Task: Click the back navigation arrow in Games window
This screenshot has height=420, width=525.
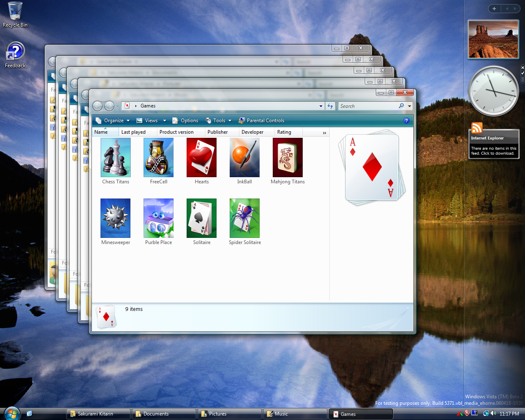Action: point(97,106)
